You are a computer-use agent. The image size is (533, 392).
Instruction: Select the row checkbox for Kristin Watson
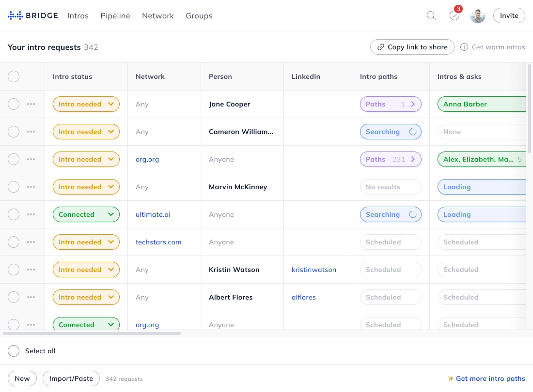(x=14, y=270)
